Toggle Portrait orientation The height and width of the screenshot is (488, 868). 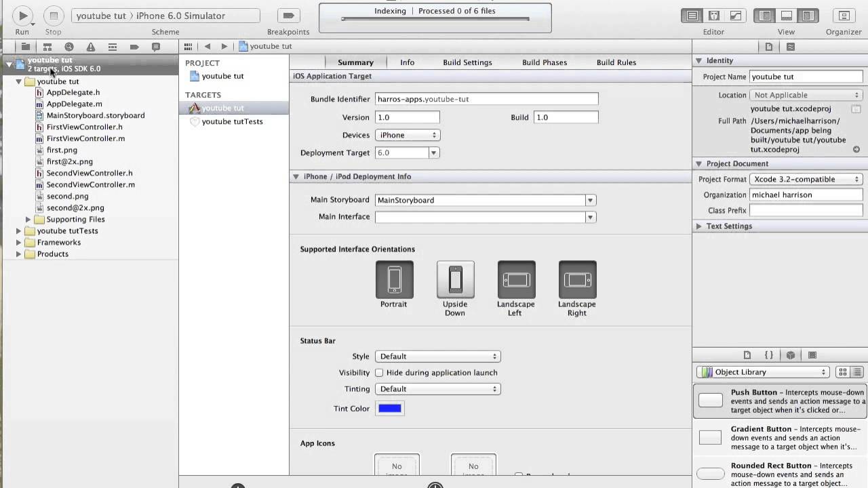click(x=394, y=279)
